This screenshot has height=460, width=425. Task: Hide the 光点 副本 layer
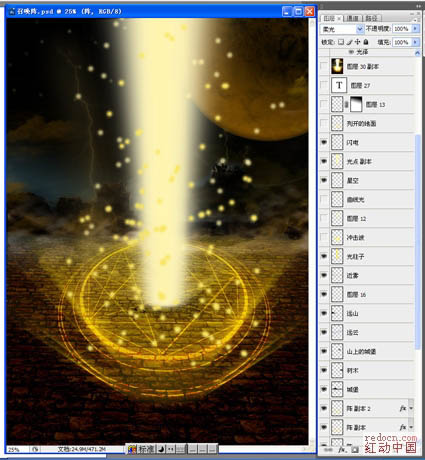324,161
